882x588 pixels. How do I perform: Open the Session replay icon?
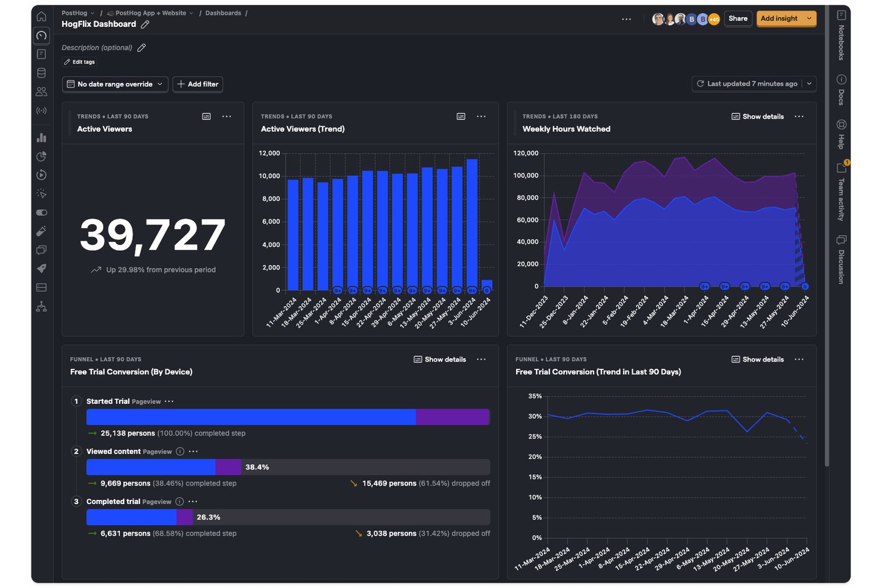pyautogui.click(x=41, y=175)
